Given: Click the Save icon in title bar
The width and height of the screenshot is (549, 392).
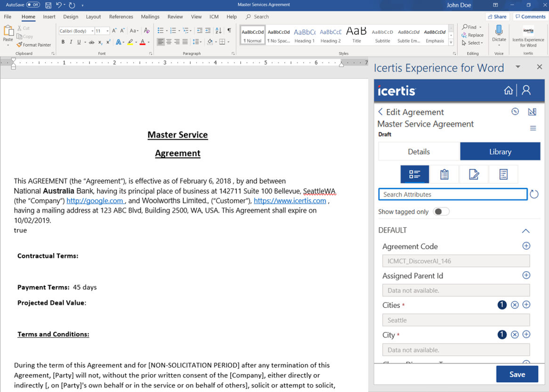Looking at the screenshot, I should (48, 5).
